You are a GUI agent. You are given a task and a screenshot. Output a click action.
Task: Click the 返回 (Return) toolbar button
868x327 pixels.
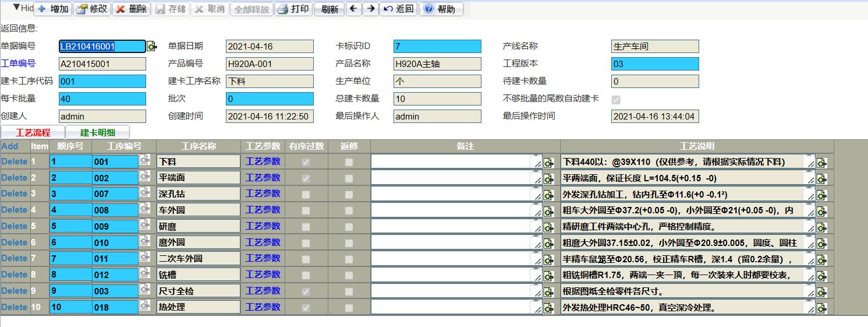click(x=399, y=9)
